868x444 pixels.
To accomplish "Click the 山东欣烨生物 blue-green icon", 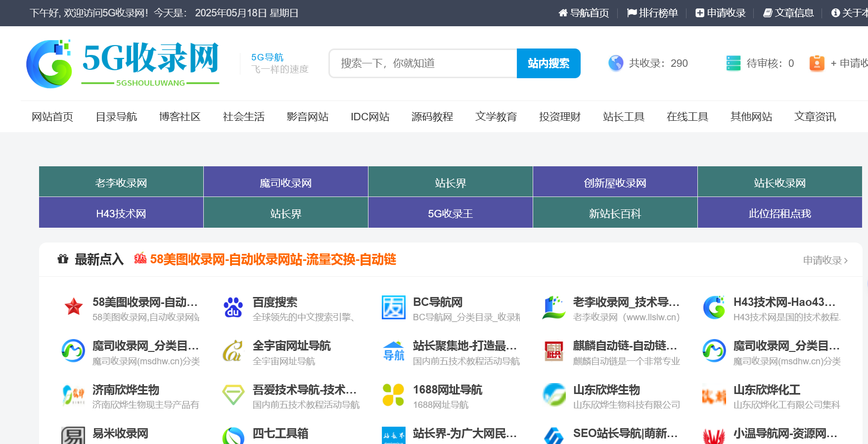I will (554, 395).
